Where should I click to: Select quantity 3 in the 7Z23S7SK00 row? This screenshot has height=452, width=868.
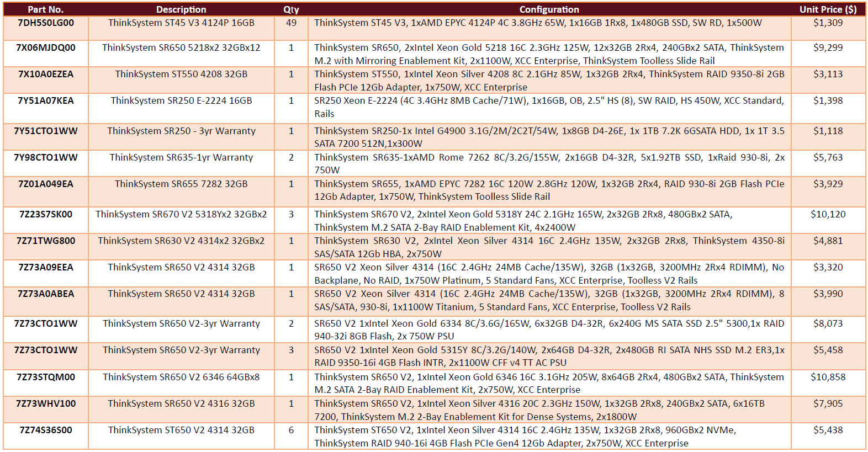(291, 214)
